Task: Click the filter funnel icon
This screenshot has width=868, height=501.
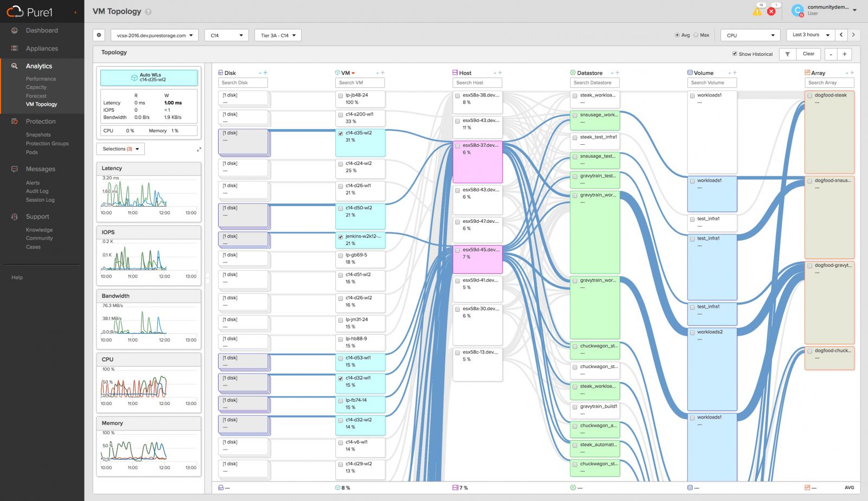Action: pyautogui.click(x=787, y=54)
